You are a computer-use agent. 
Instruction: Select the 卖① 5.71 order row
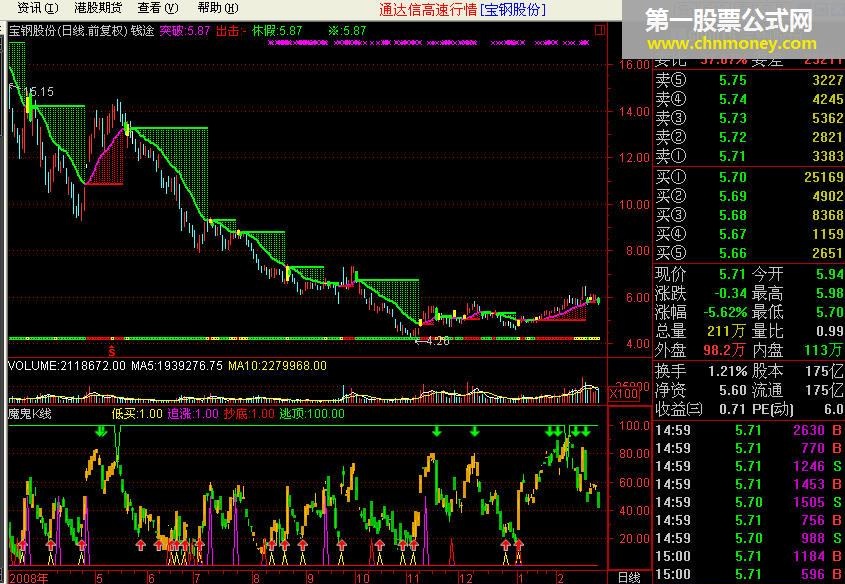[749, 156]
